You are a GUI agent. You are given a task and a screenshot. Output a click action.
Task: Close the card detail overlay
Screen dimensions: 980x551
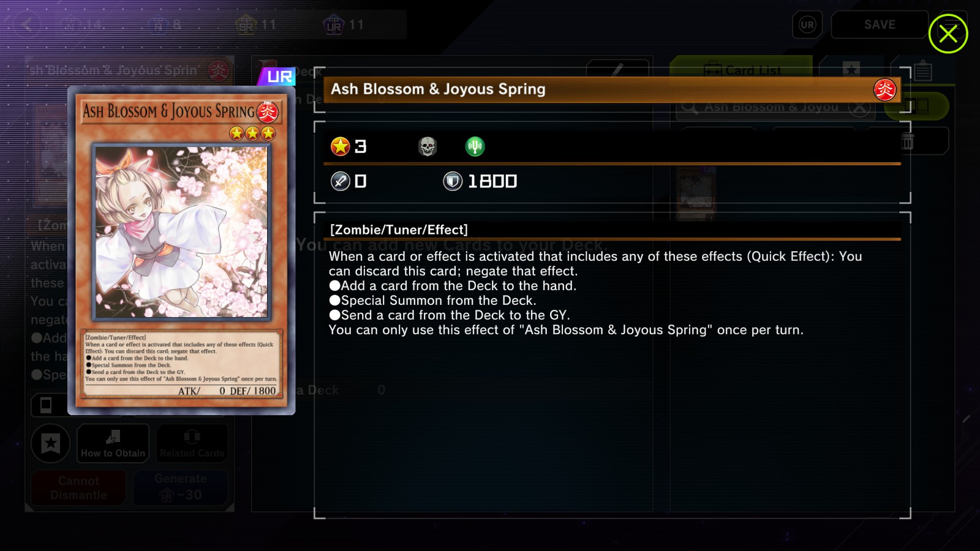(948, 34)
